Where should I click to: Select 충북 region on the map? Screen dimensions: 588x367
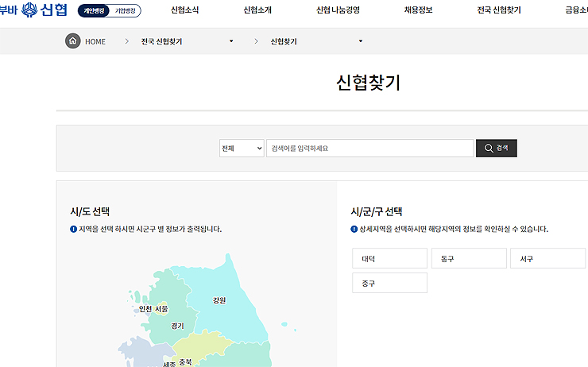click(185, 362)
